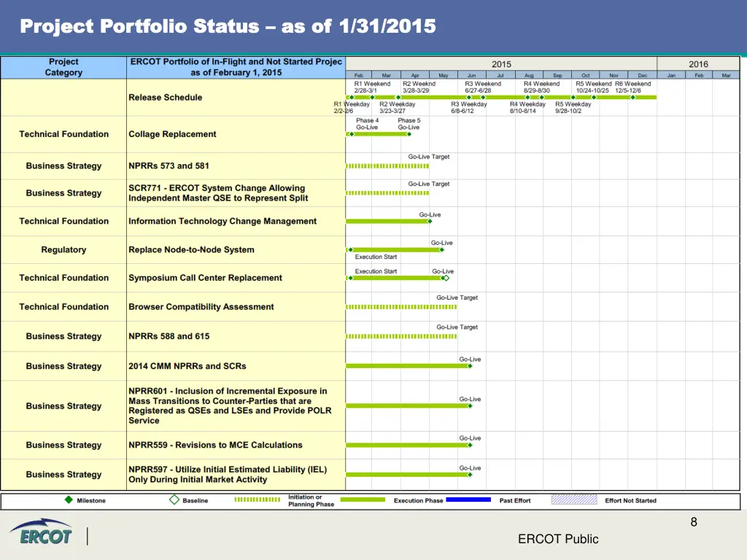The width and height of the screenshot is (747, 560).
Task: Click Information Technology Change Management project name
Action: tap(222, 221)
